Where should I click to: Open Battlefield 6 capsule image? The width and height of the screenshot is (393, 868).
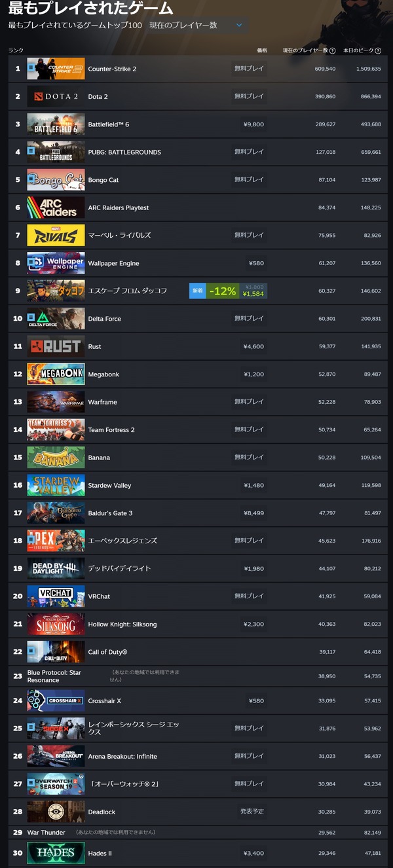tap(56, 124)
